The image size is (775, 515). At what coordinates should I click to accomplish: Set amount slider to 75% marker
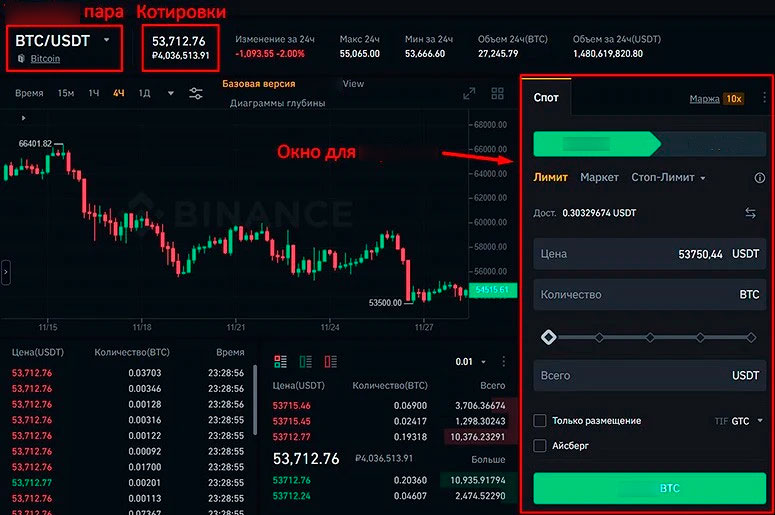tap(700, 338)
